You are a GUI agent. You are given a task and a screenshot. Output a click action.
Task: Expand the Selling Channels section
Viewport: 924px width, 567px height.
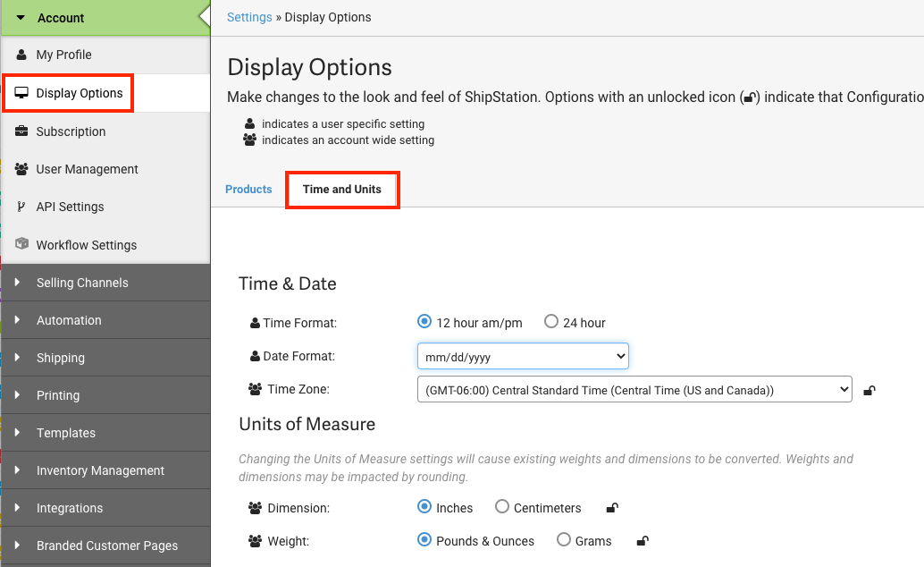[x=82, y=283]
